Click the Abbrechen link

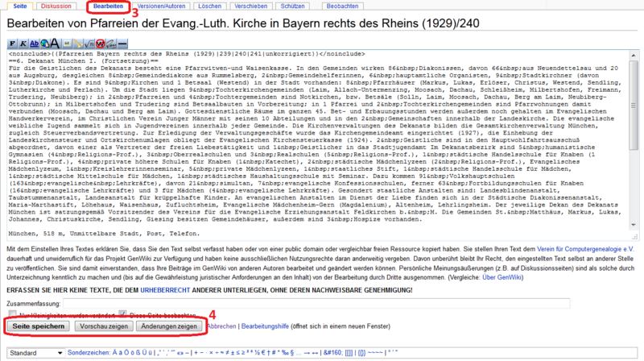222,326
